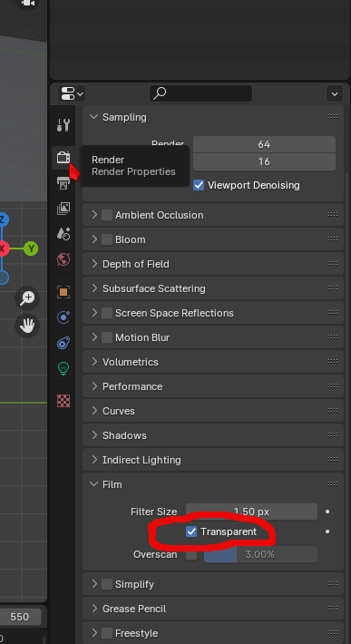The height and width of the screenshot is (644, 351).
Task: Animate Transparent property via its dot
Action: 327,532
